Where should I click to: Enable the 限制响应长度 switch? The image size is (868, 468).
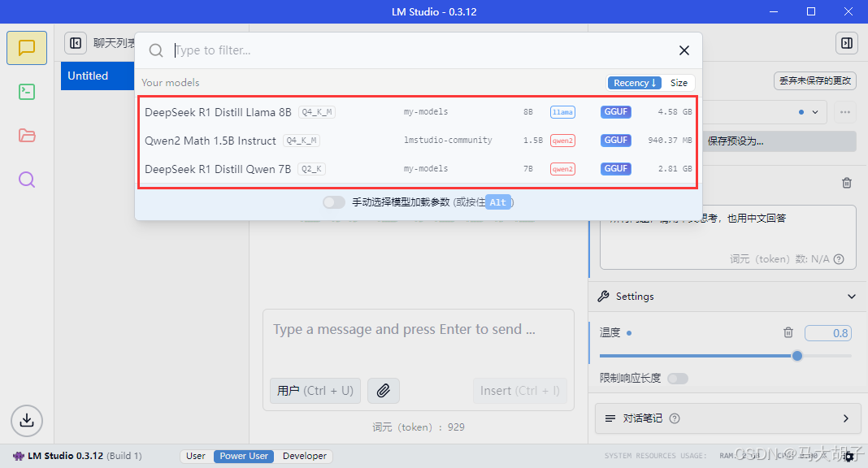678,379
